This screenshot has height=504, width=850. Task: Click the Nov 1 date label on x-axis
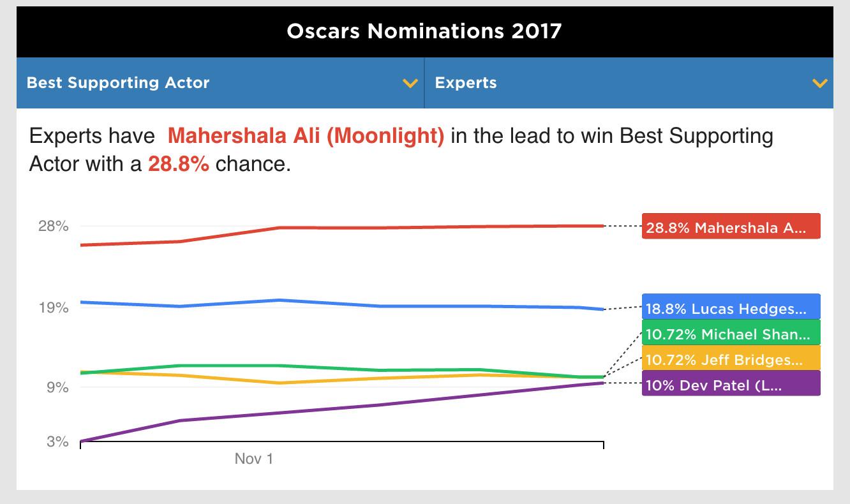point(254,459)
